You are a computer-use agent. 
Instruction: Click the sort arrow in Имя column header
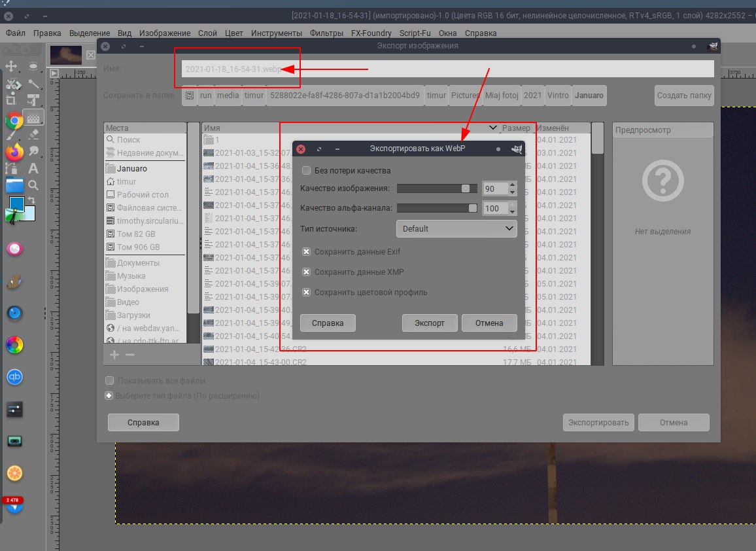click(x=492, y=128)
